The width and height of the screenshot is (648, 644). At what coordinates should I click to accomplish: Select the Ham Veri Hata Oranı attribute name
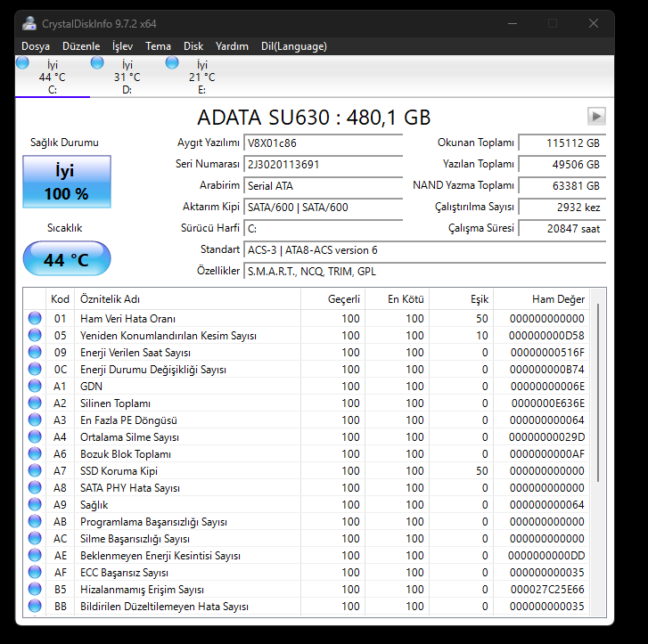[x=127, y=319]
